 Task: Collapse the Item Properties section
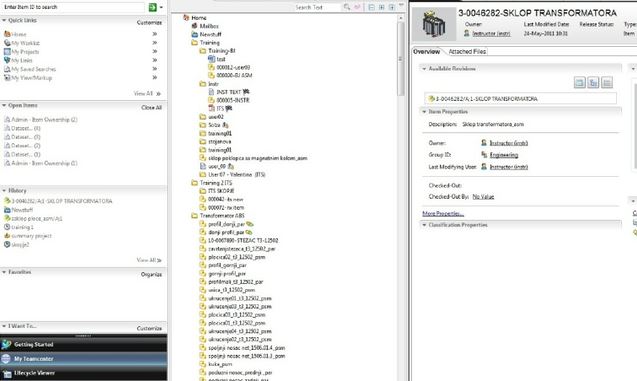coord(424,112)
